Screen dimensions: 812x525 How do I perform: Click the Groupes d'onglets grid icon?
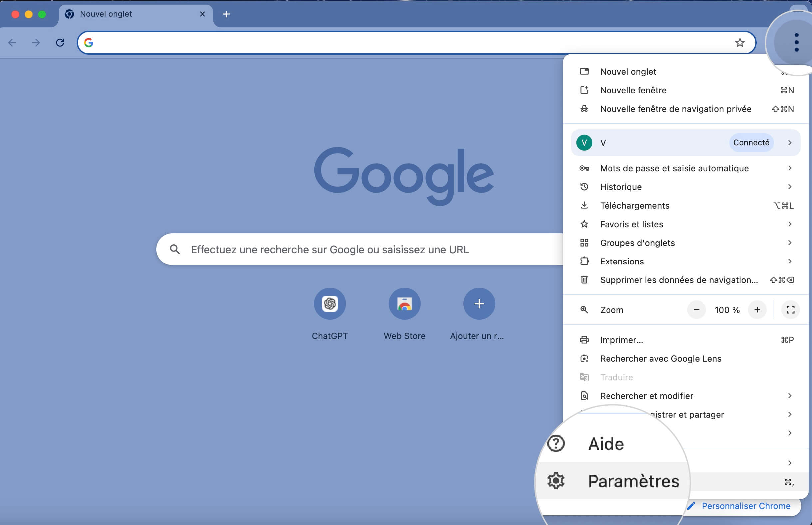tap(584, 243)
